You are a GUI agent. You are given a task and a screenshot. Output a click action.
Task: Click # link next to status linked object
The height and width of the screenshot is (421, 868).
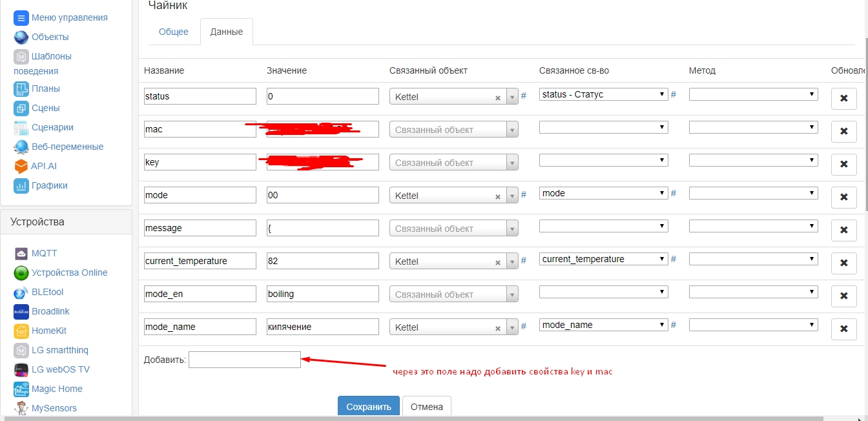524,96
